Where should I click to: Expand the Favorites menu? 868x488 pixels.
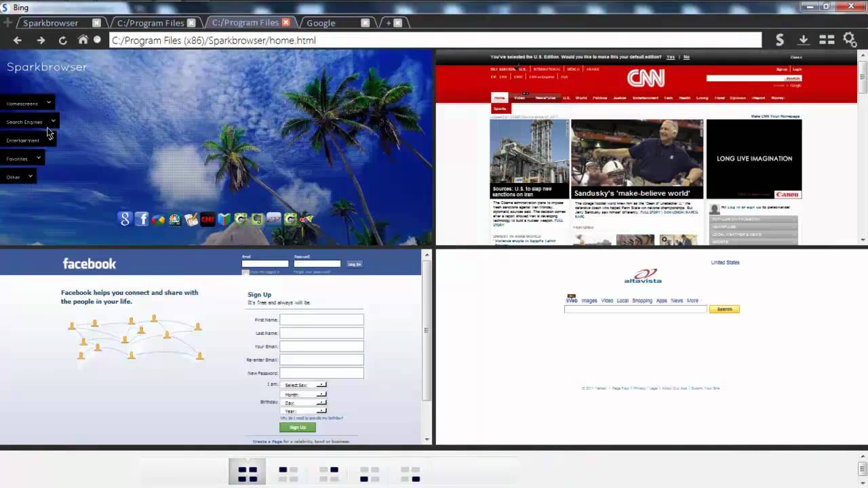click(x=22, y=158)
